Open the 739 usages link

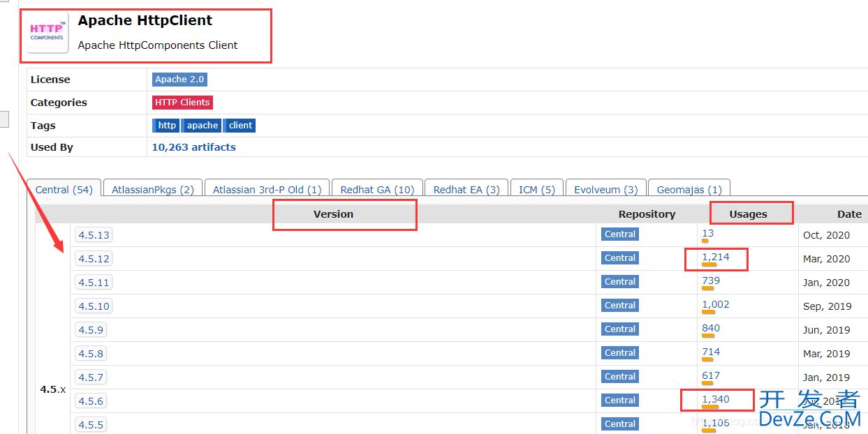coord(711,281)
